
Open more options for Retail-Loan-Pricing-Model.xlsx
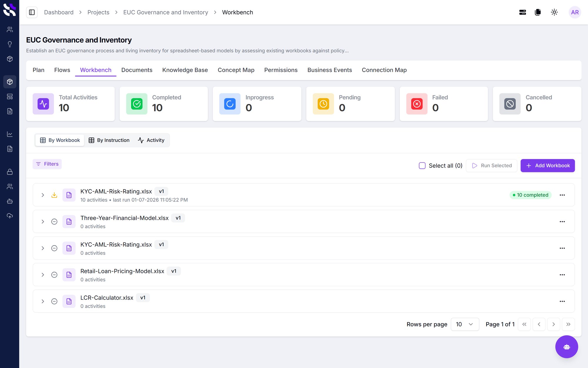click(562, 275)
